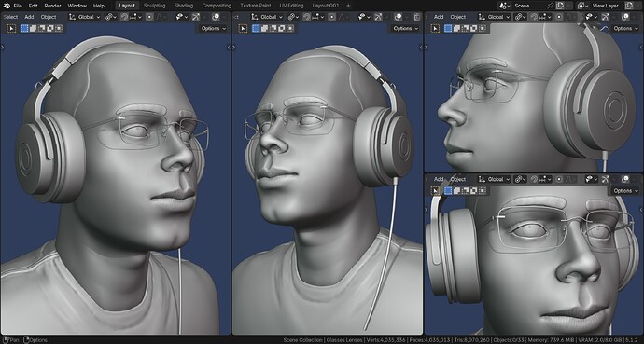Choose extend-selection mode in left viewport
This screenshot has width=644, height=344.
tap(33, 28)
